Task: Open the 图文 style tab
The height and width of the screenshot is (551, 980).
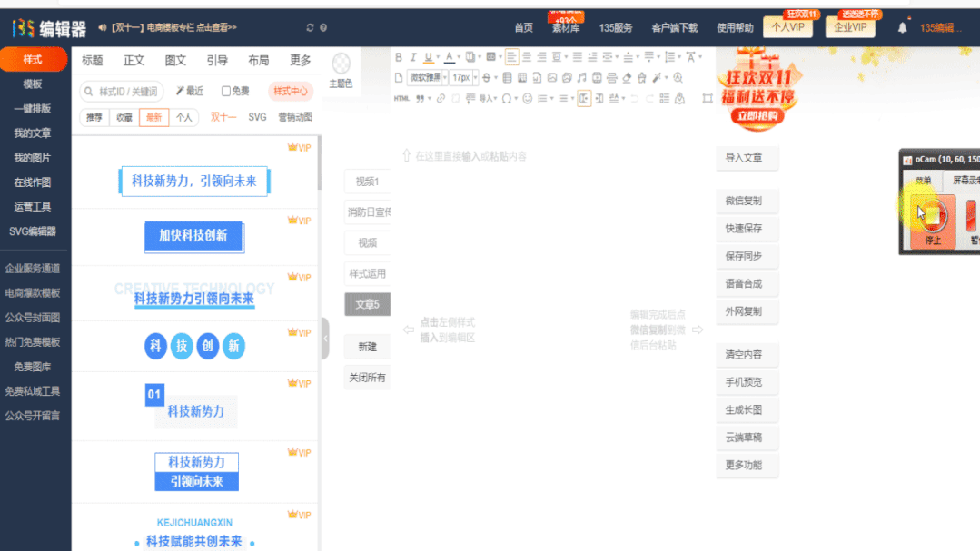Action: coord(175,60)
